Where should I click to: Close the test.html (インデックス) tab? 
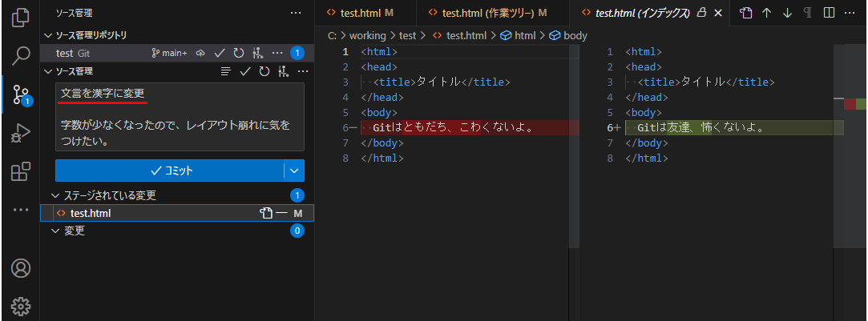(718, 12)
